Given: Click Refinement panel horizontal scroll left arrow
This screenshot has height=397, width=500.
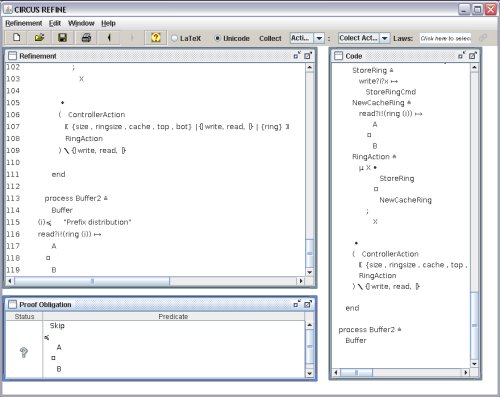Looking at the screenshot, I should point(10,281).
